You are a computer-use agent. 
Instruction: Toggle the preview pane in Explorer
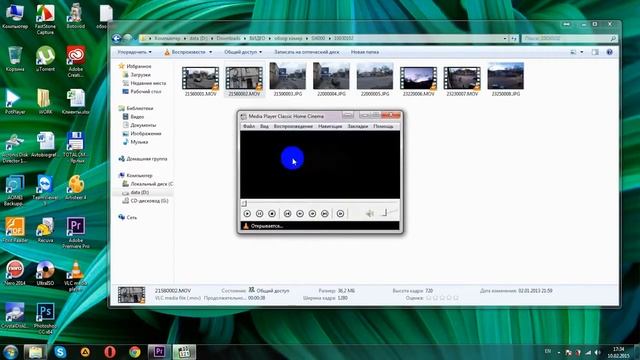click(595, 52)
